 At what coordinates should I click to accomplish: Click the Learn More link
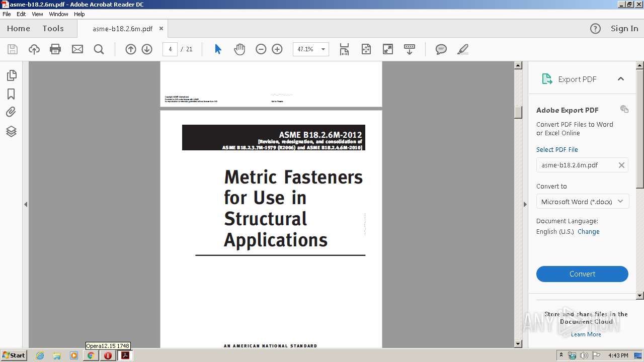(586, 334)
